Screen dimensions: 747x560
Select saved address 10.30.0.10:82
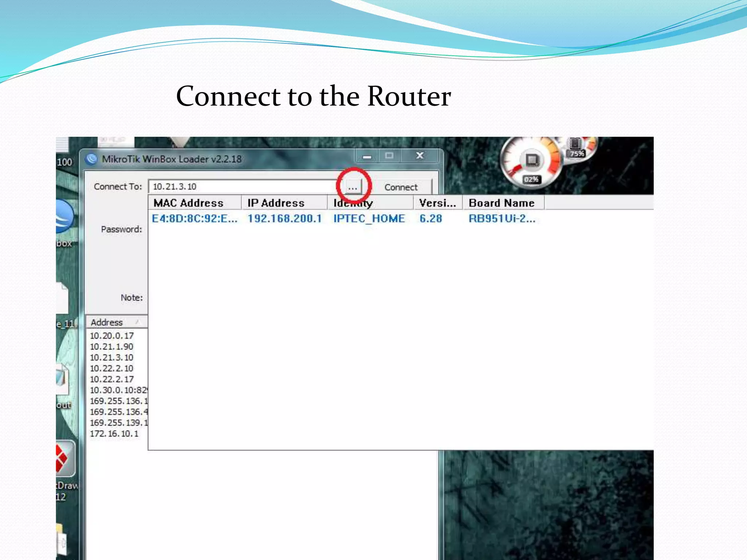tap(118, 390)
